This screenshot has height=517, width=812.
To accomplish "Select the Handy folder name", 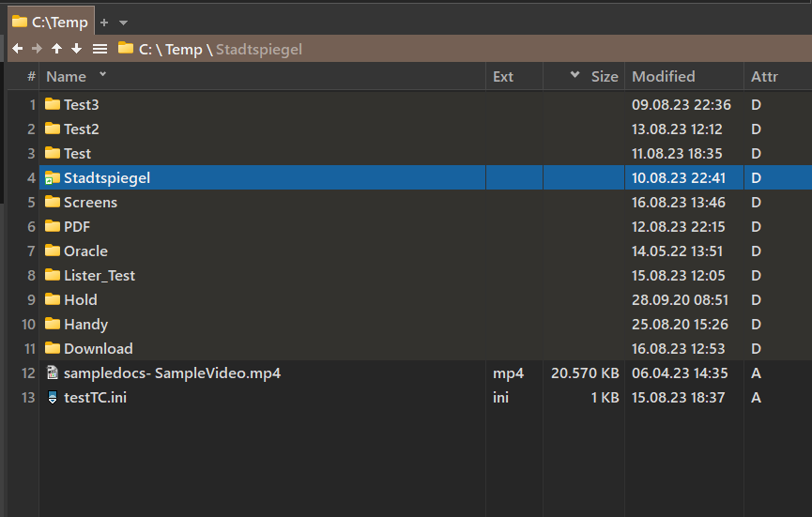I will coord(86,325).
